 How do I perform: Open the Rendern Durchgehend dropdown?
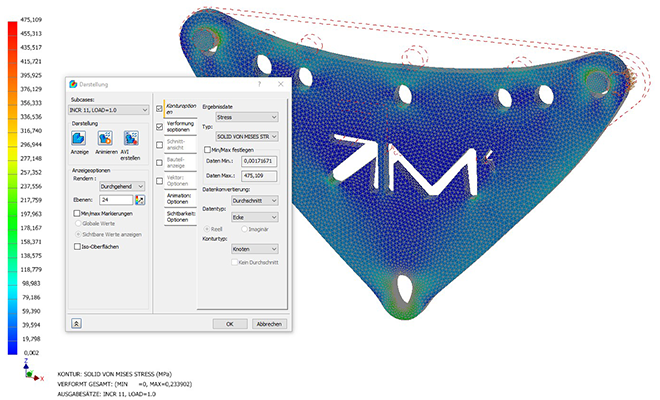point(123,186)
